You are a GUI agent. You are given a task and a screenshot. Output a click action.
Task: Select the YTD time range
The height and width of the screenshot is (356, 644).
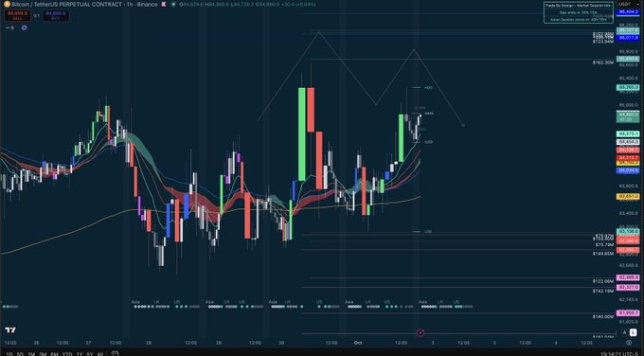tap(67, 354)
